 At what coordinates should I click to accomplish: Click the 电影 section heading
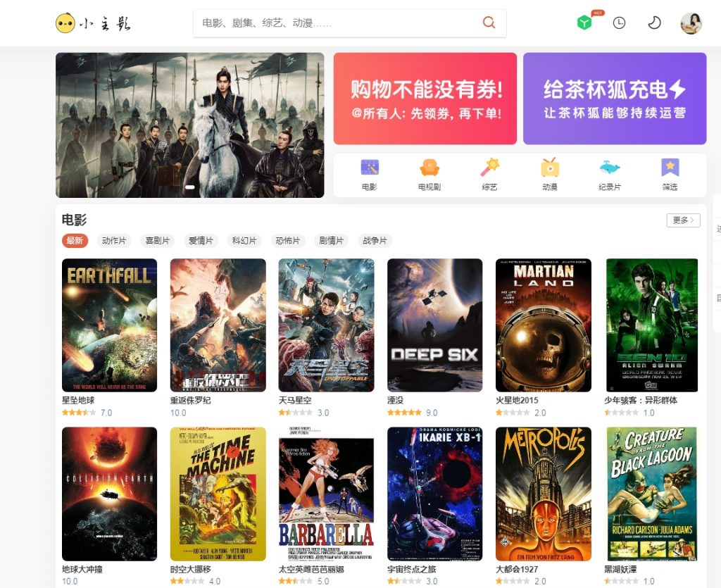coord(74,220)
